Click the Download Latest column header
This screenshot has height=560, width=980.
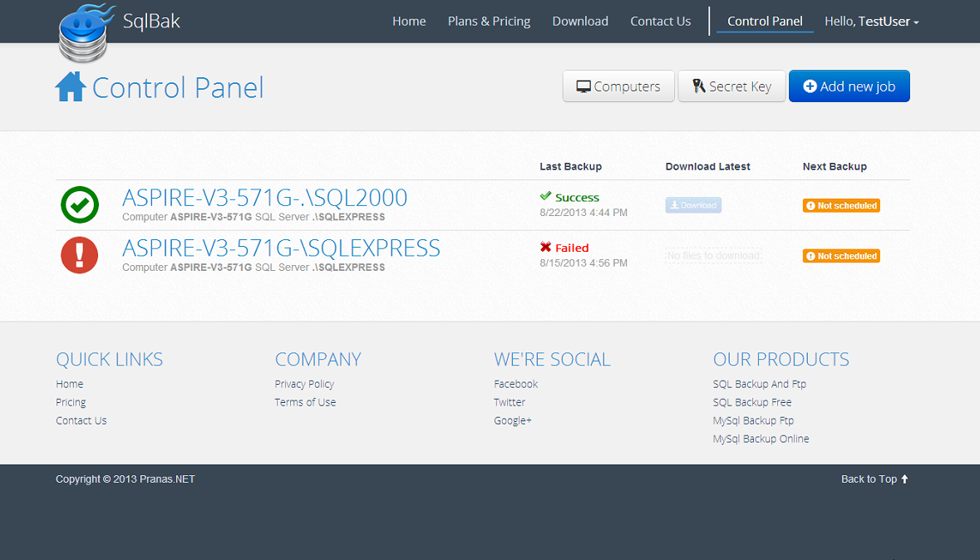coord(707,166)
